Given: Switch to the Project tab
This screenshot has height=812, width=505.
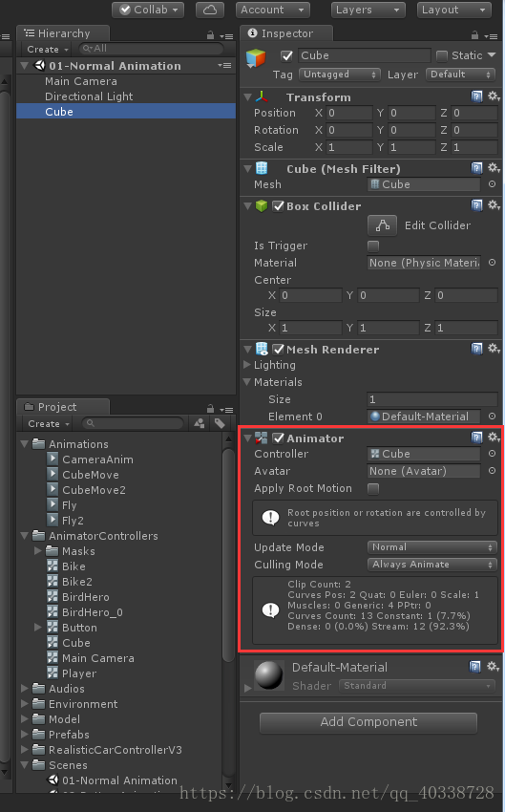Looking at the screenshot, I should (63, 407).
